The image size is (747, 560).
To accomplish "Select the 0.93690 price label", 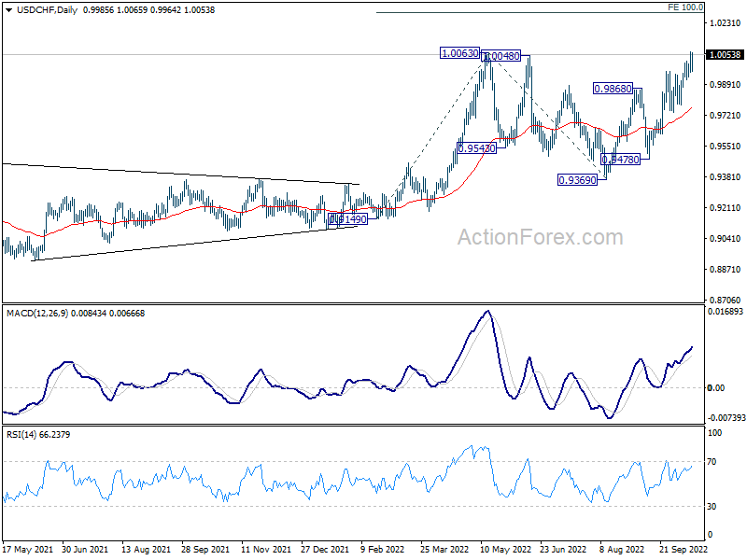I will 577,180.
